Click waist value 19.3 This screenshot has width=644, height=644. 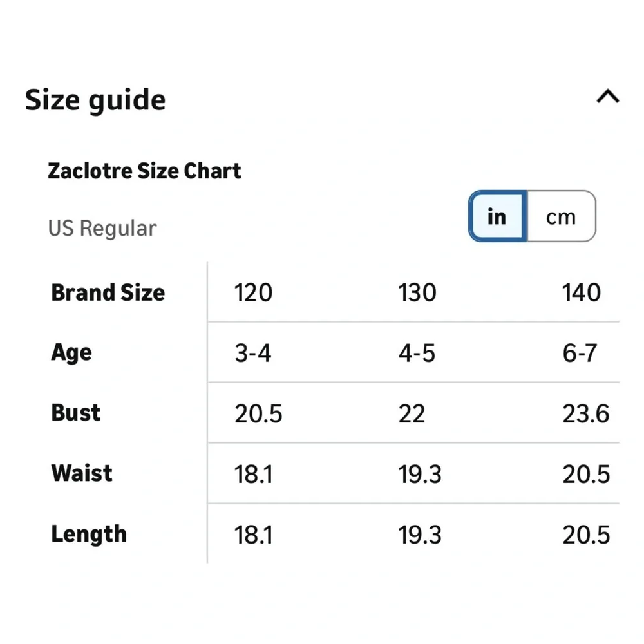point(420,474)
